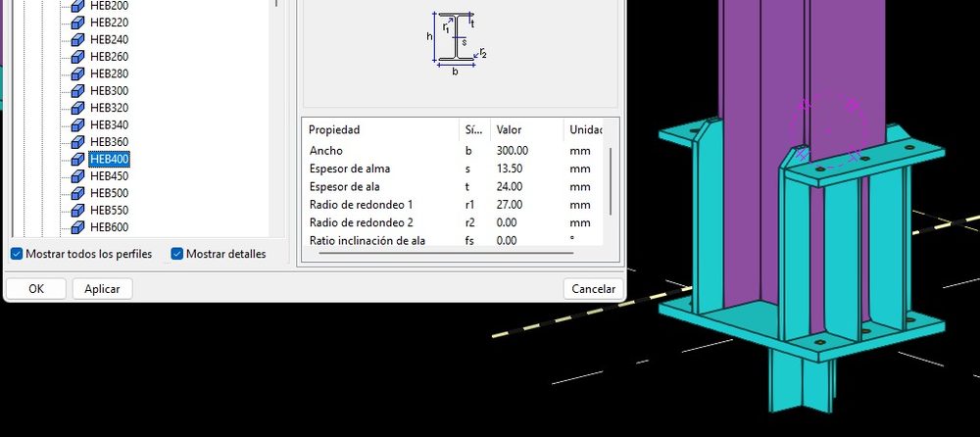Click Radio de redondeo 2 row
The image size is (980, 437).
(453, 222)
